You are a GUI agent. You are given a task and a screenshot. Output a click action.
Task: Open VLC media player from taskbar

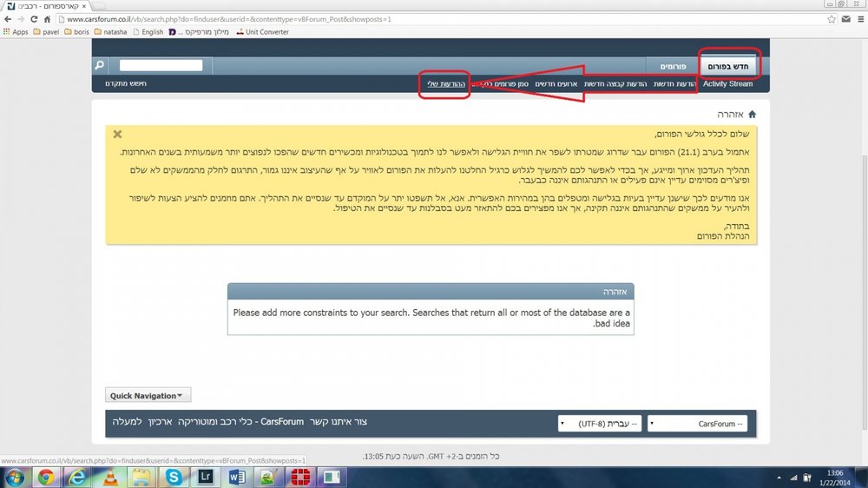(x=110, y=477)
